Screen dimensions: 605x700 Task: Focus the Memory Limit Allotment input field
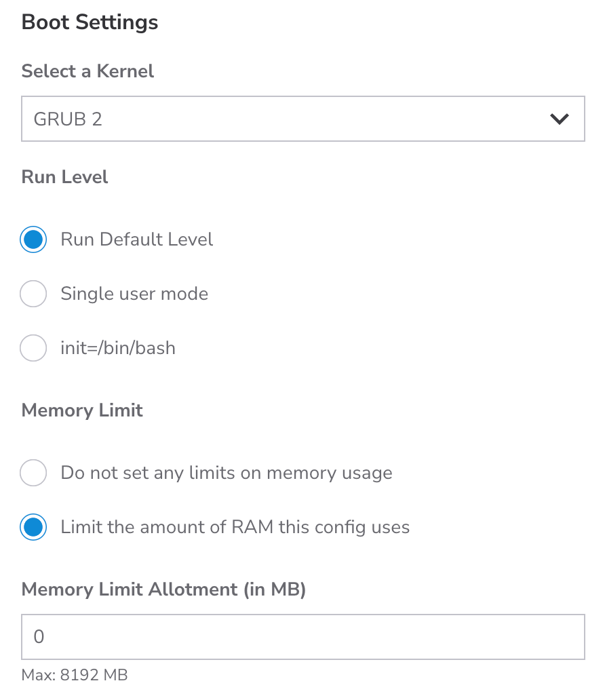tap(302, 637)
